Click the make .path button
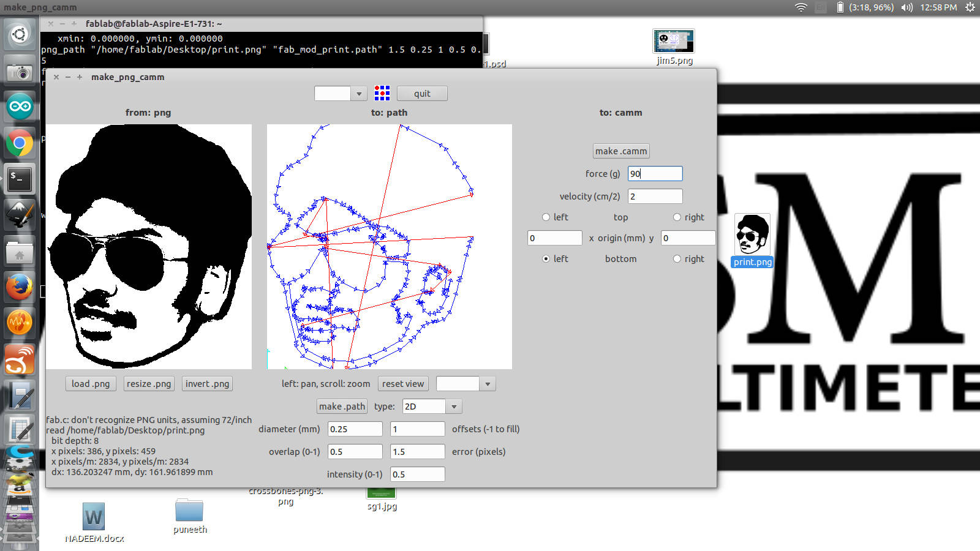Viewport: 980px width, 551px height. [342, 407]
